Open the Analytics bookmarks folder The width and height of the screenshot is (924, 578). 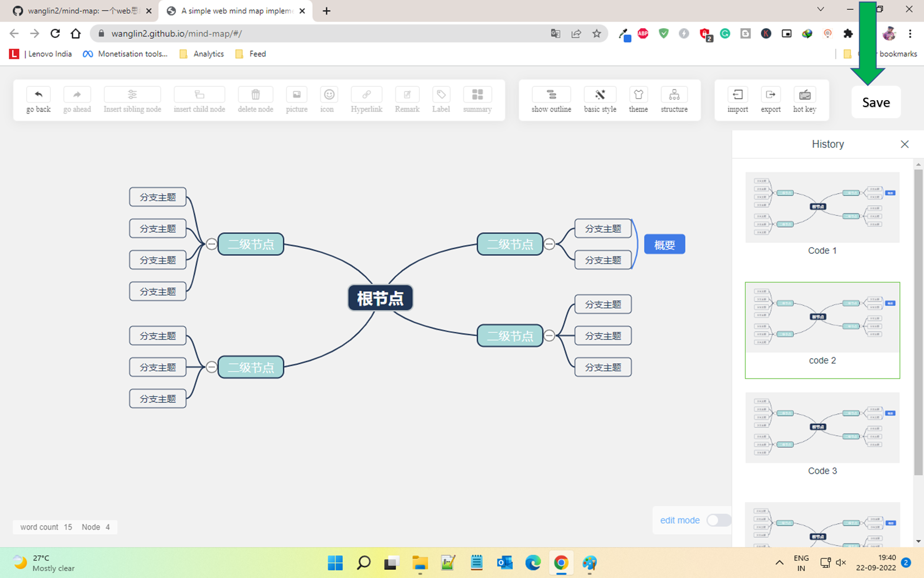[x=201, y=53]
